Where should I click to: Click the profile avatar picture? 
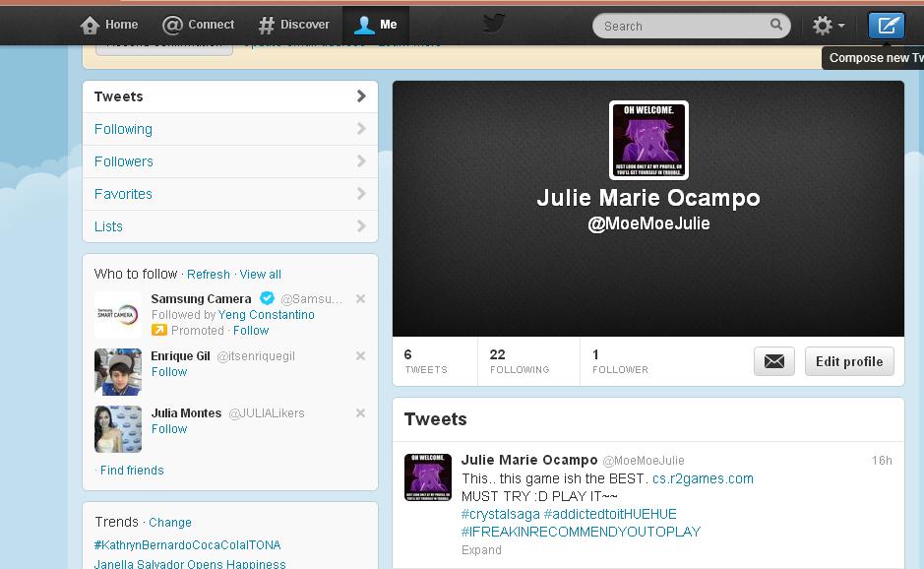coord(648,140)
